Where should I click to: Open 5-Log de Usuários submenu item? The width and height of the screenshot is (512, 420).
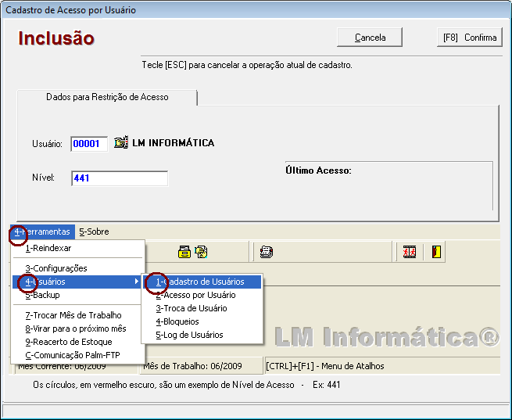(x=189, y=335)
